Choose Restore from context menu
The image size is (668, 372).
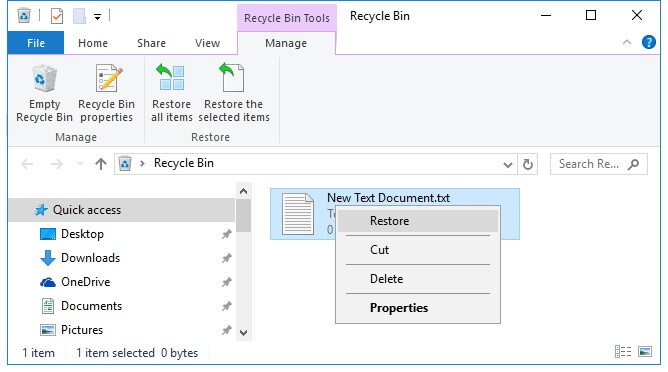pyautogui.click(x=418, y=221)
